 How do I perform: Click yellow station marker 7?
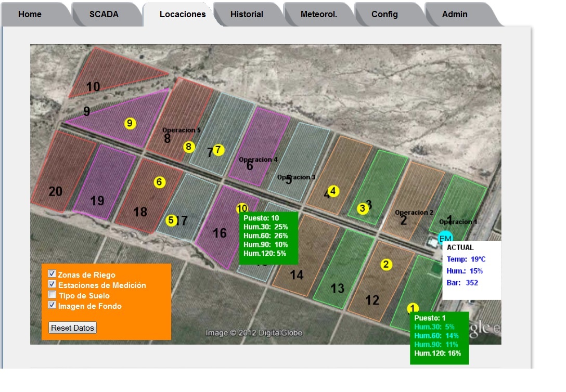(x=218, y=150)
